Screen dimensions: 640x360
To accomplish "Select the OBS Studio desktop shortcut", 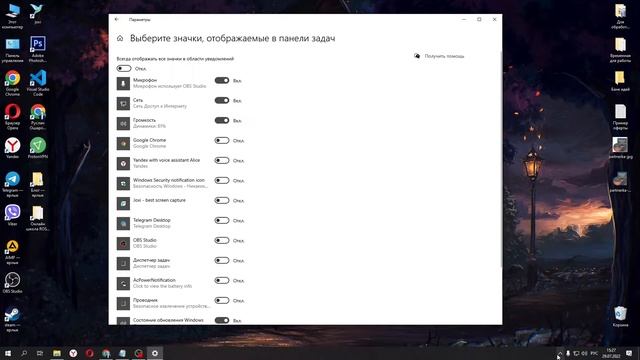I will click(12, 282).
